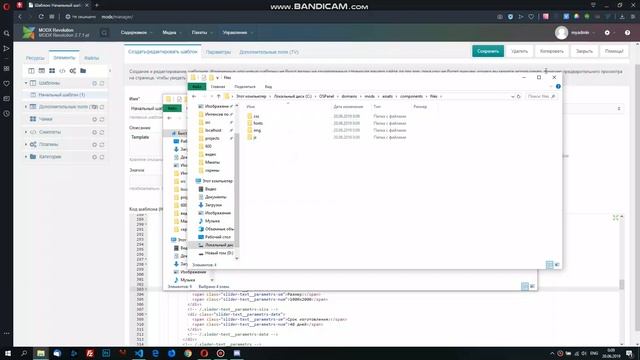Image resolution: width=640 pixels, height=360 pixels.
Task: Open the Главная ribbon tab in Explorer
Action: pyautogui.click(x=218, y=87)
